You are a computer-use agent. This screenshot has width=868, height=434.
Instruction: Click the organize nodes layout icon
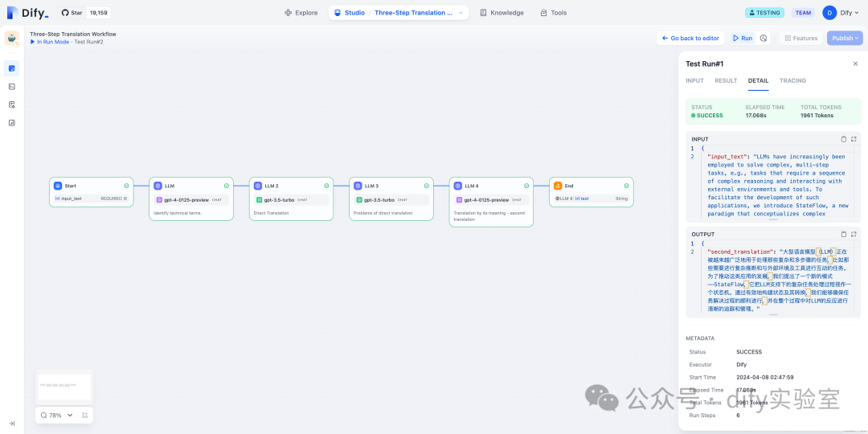pos(84,416)
